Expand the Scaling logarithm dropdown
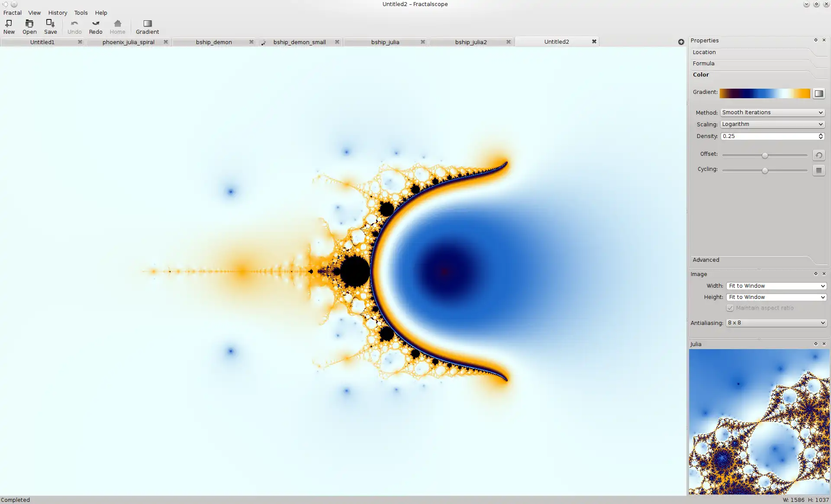This screenshot has height=504, width=831. (772, 123)
